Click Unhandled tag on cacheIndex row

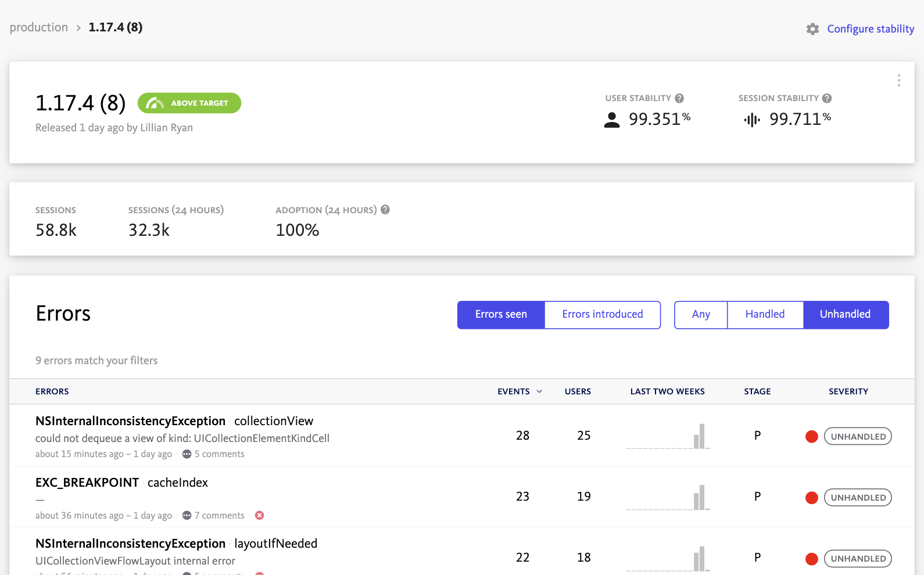tap(858, 498)
